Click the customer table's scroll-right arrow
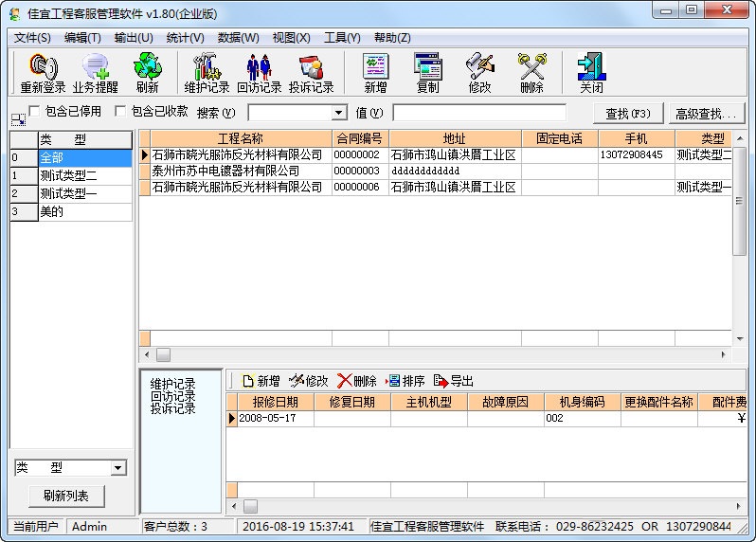Viewport: 756px width, 542px height. tap(723, 355)
